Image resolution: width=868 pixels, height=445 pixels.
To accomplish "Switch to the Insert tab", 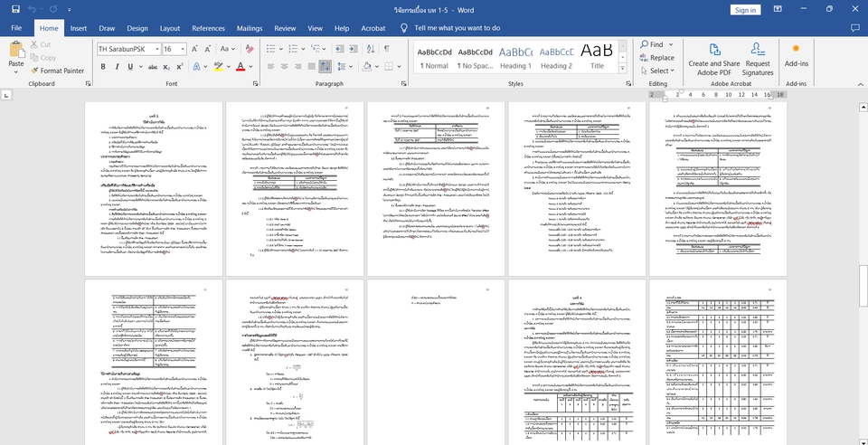I will coord(79,28).
